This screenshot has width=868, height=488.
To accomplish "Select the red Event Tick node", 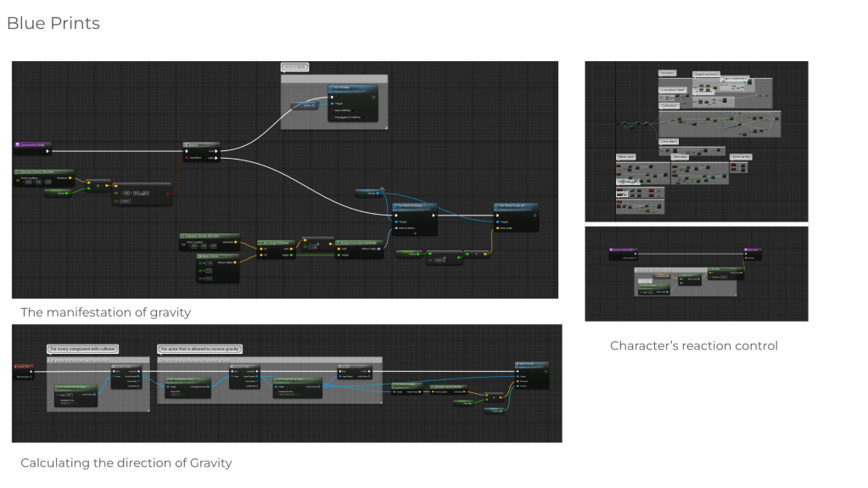I will point(23,366).
